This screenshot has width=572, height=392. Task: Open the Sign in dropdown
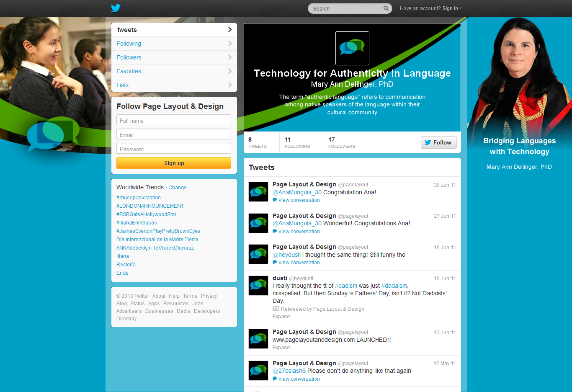coord(451,8)
